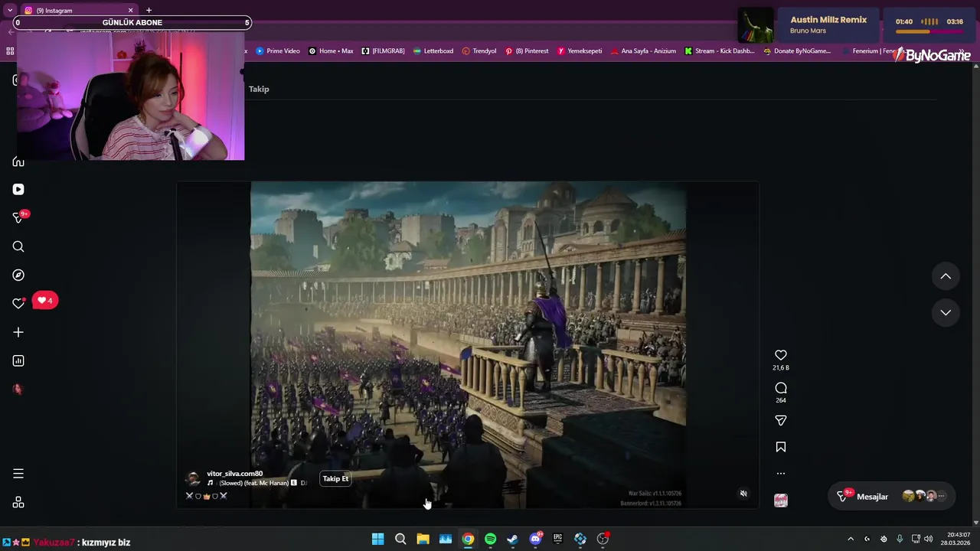This screenshot has height=551, width=980.
Task: Open Spotify from the taskbar
Action: tap(490, 540)
